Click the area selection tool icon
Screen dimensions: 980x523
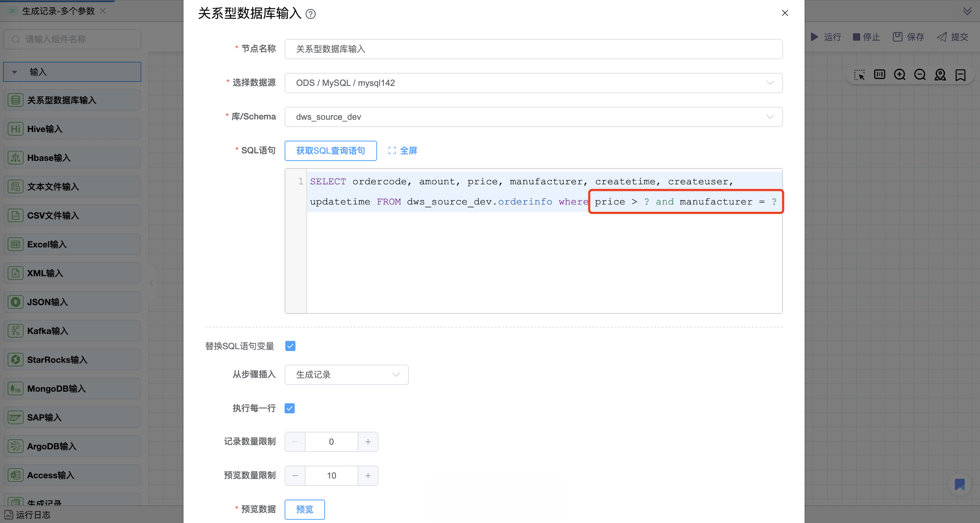[859, 74]
